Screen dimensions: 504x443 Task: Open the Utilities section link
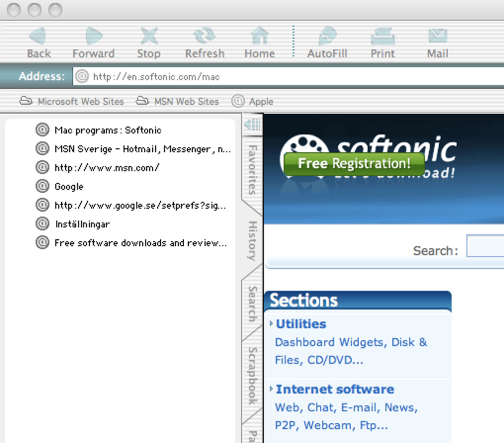(x=301, y=324)
